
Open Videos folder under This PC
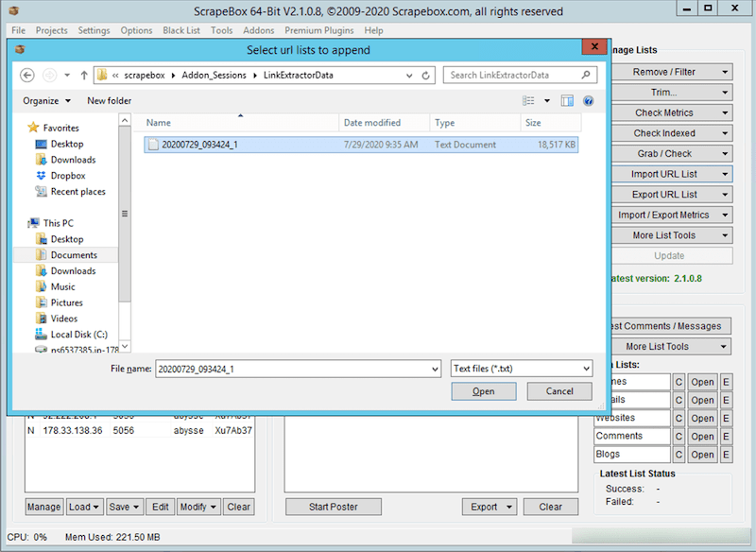pos(64,319)
